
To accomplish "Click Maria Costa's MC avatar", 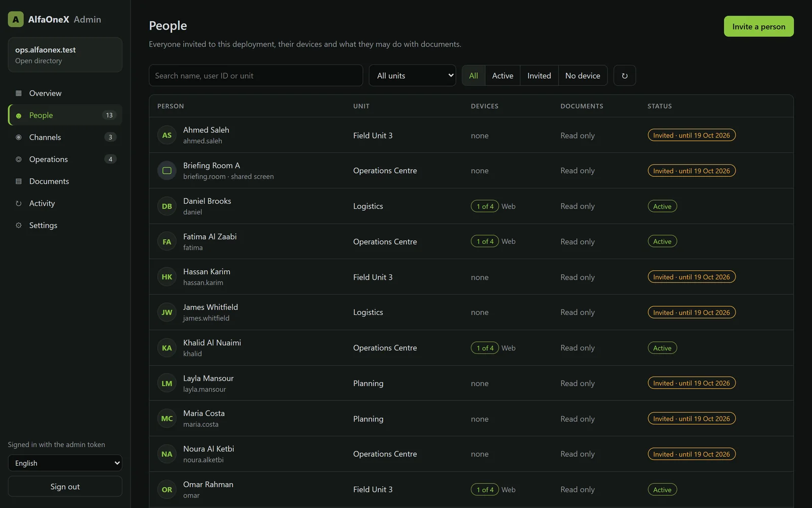I will point(167,419).
